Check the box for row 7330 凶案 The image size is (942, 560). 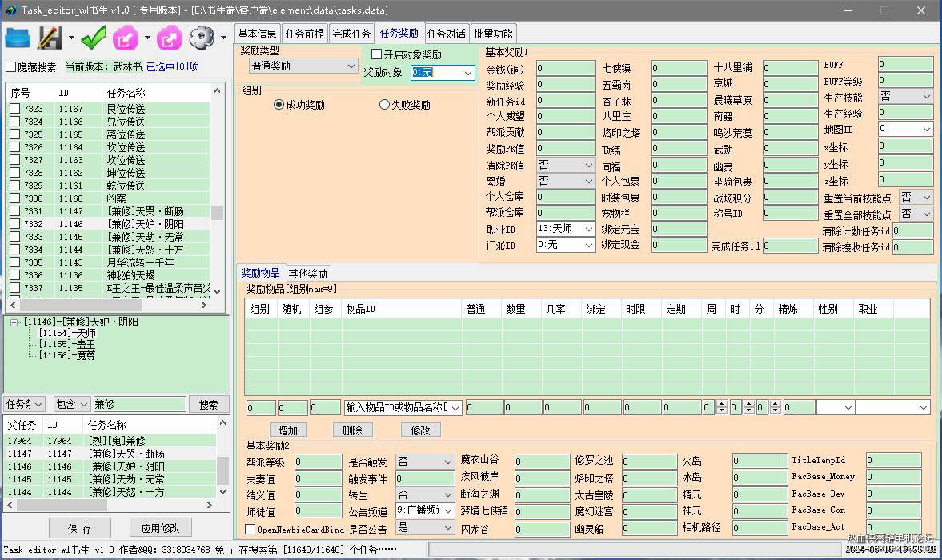point(15,198)
